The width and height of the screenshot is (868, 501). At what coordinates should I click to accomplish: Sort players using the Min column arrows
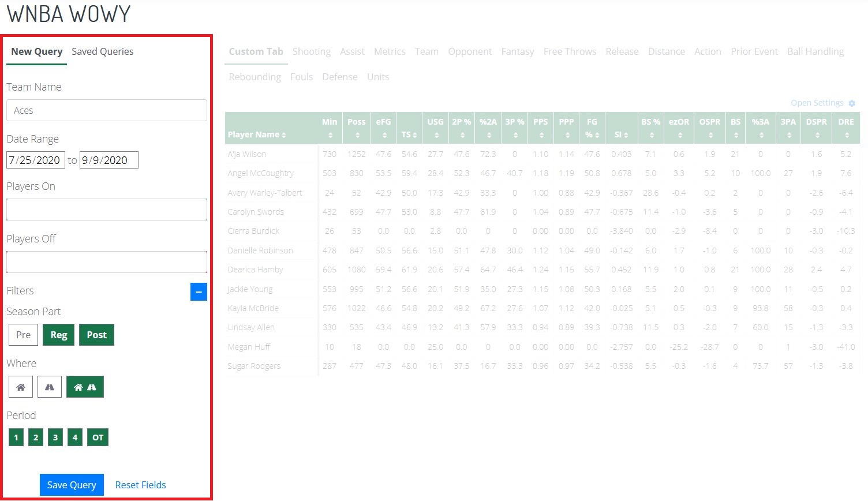click(330, 134)
